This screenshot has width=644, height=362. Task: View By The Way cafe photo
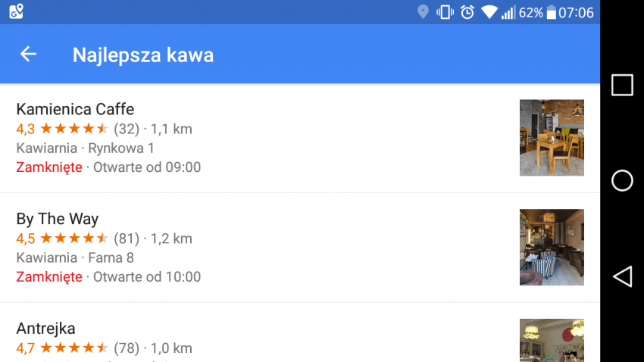552,247
